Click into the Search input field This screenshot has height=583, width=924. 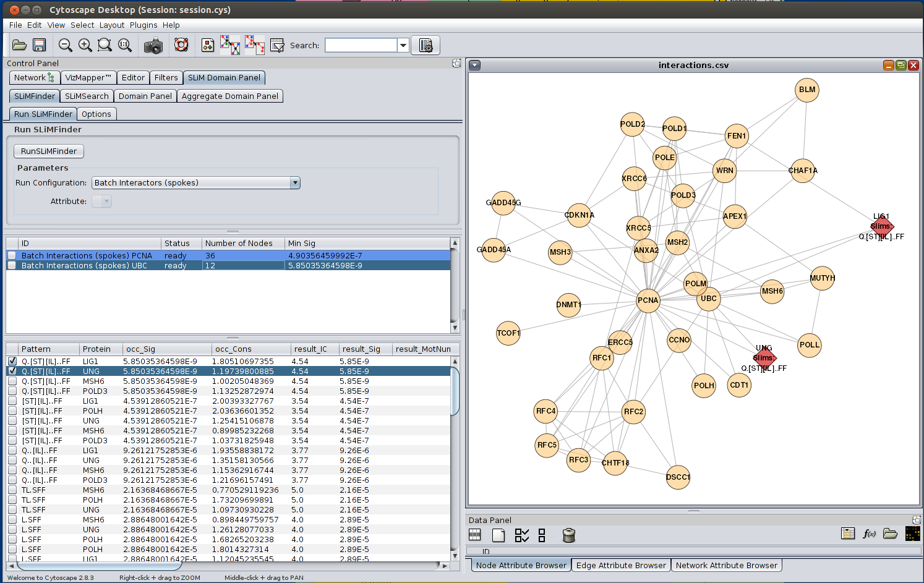pyautogui.click(x=361, y=45)
